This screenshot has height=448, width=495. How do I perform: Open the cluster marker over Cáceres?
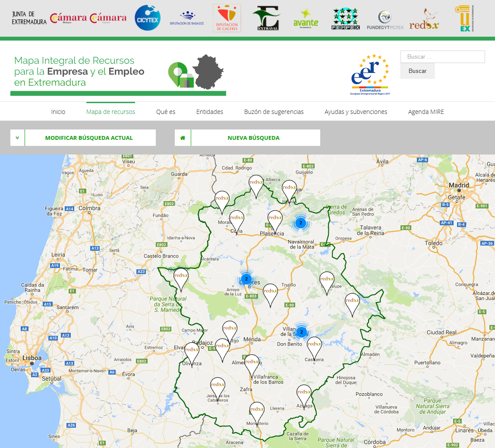pos(246,279)
